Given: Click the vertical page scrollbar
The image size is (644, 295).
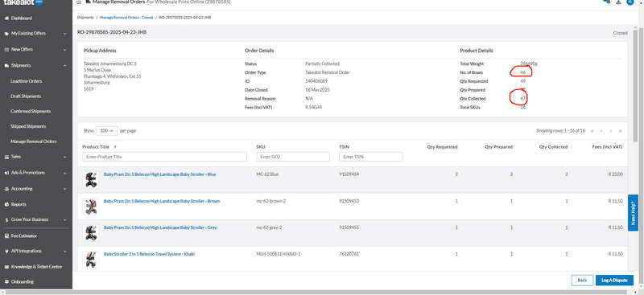Looking at the screenshot, I should (641, 156).
